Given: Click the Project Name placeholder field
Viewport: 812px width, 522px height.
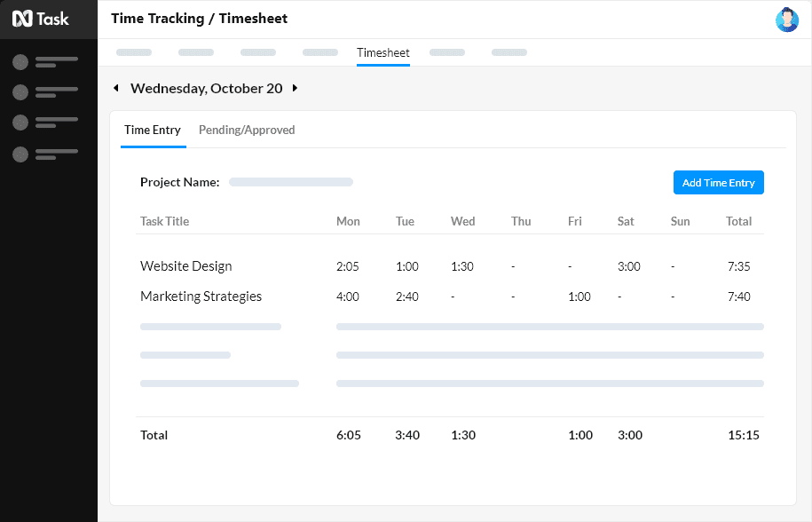Looking at the screenshot, I should tap(290, 181).
